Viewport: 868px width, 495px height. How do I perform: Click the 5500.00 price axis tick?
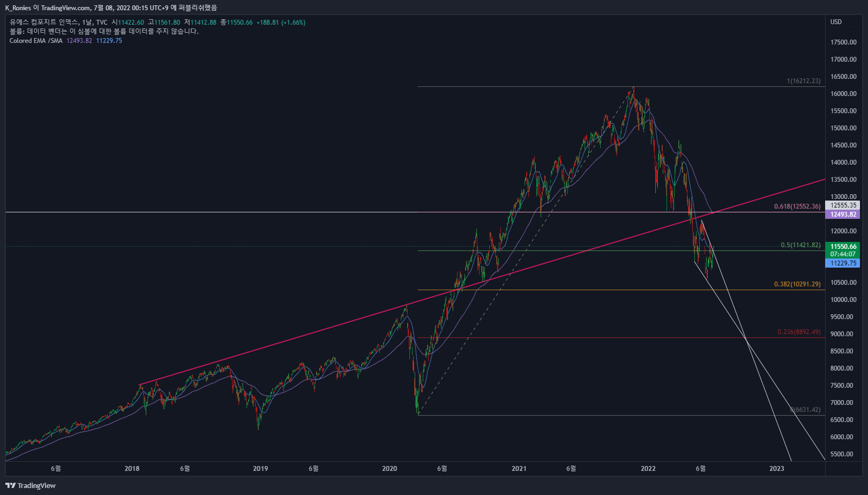[x=842, y=454]
